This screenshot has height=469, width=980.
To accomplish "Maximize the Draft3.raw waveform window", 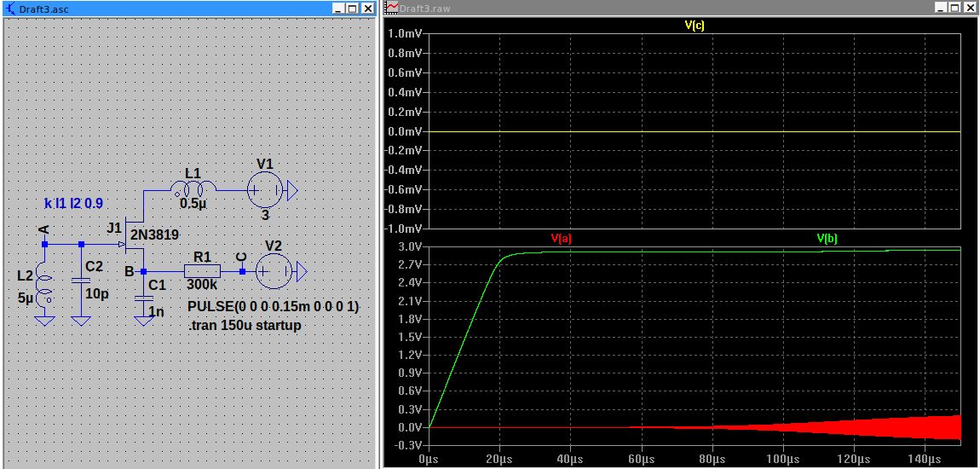I will pyautogui.click(x=954, y=8).
